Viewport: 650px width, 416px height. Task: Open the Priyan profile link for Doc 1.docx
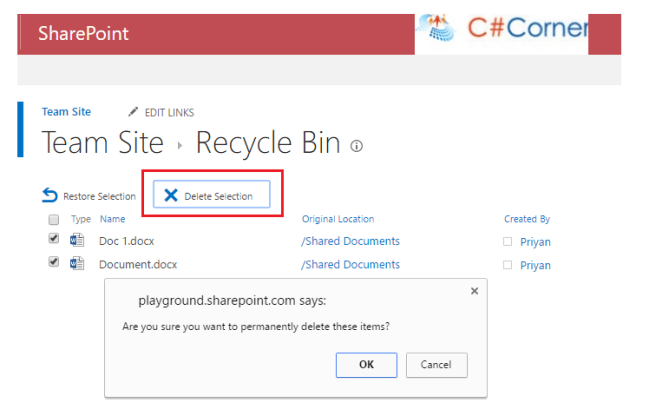(535, 241)
